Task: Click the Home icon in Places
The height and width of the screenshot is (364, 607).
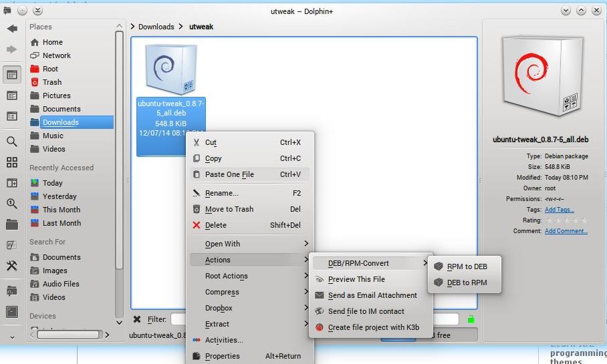Action: click(x=35, y=42)
